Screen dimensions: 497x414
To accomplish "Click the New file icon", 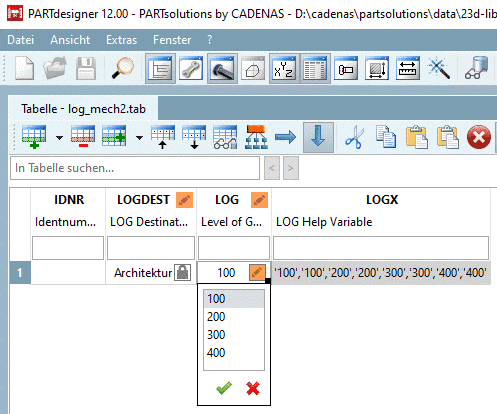I will click(x=24, y=69).
